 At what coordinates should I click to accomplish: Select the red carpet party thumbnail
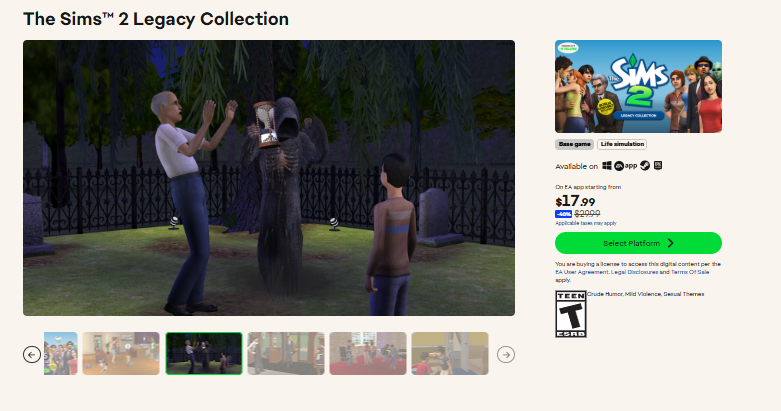(368, 354)
